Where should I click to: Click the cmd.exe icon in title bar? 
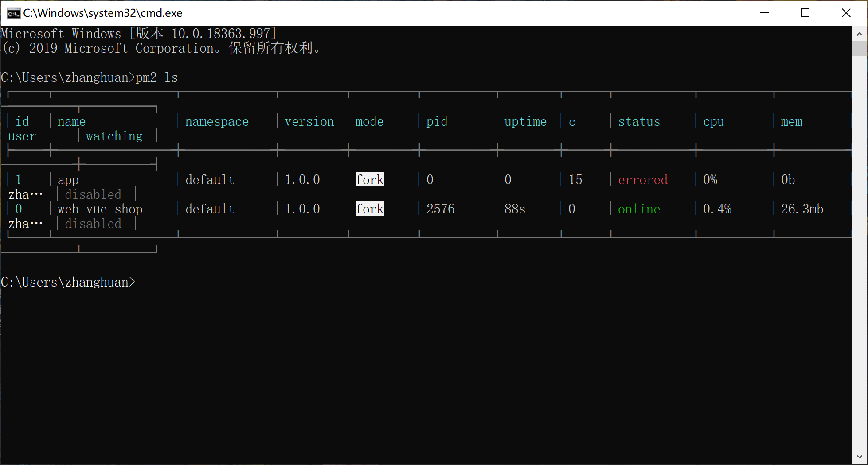pos(13,13)
